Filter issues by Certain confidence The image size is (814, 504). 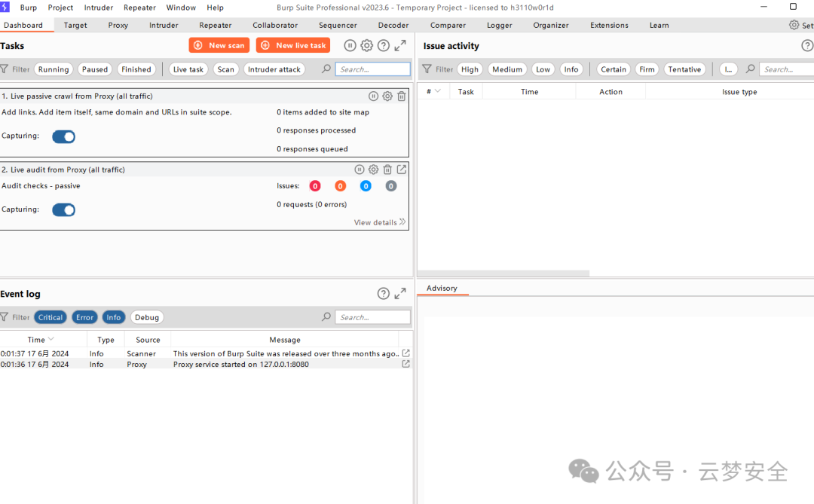click(x=613, y=69)
